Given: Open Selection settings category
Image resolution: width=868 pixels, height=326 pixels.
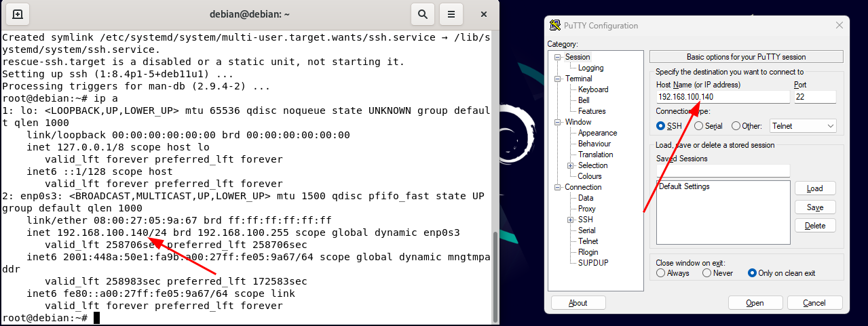Looking at the screenshot, I should point(592,165).
